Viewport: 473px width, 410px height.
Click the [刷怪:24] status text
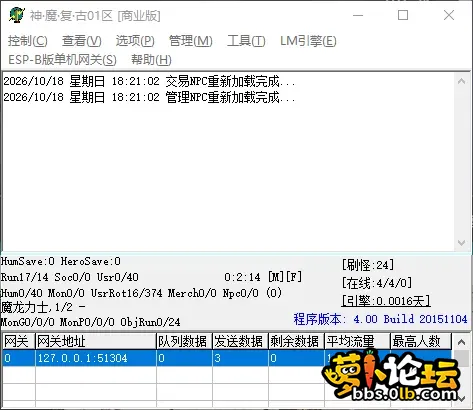368,265
